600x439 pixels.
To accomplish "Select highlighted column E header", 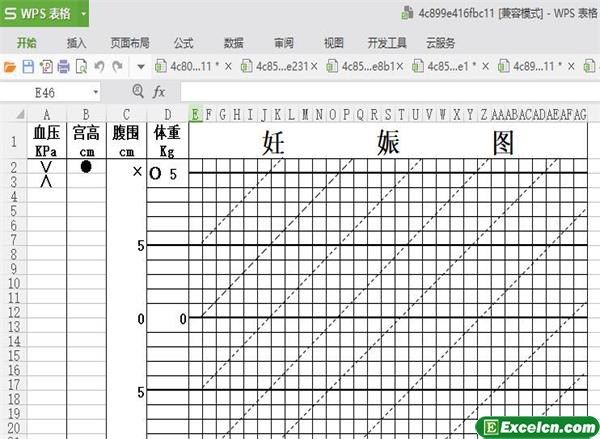I will pyautogui.click(x=196, y=114).
